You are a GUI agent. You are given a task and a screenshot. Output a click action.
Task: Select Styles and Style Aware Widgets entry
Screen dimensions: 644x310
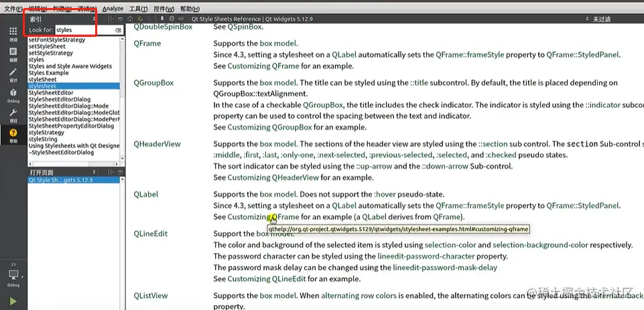point(70,66)
